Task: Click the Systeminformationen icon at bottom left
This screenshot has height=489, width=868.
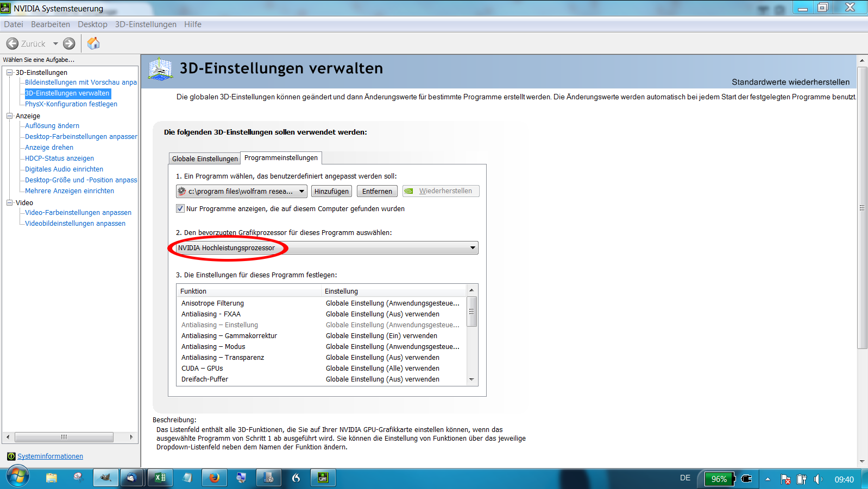Action: click(x=11, y=456)
